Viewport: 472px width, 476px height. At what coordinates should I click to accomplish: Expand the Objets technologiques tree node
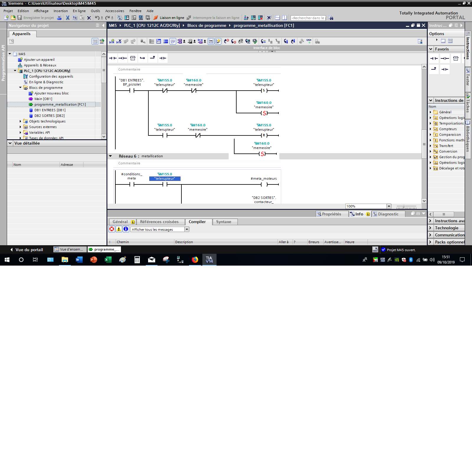click(20, 121)
